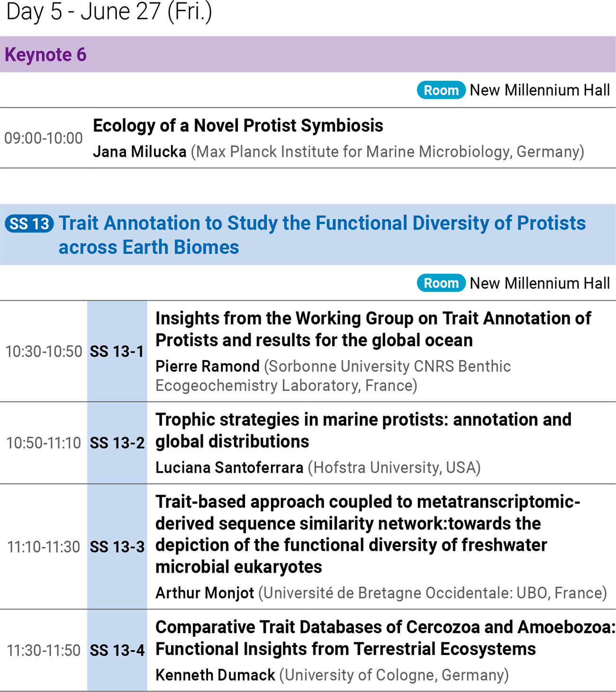Viewport: 616px width, 692px height.
Task: Click speaker name Kenneth Dumack
Action: [215, 675]
